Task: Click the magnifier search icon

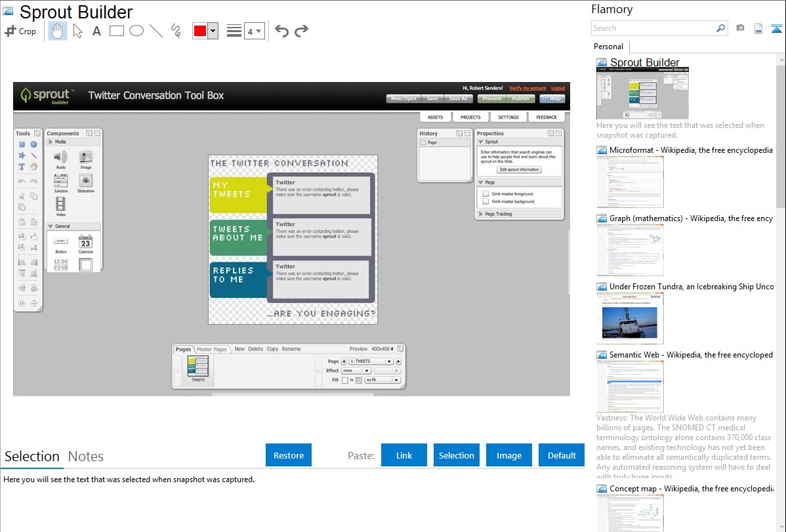Action: tap(721, 28)
